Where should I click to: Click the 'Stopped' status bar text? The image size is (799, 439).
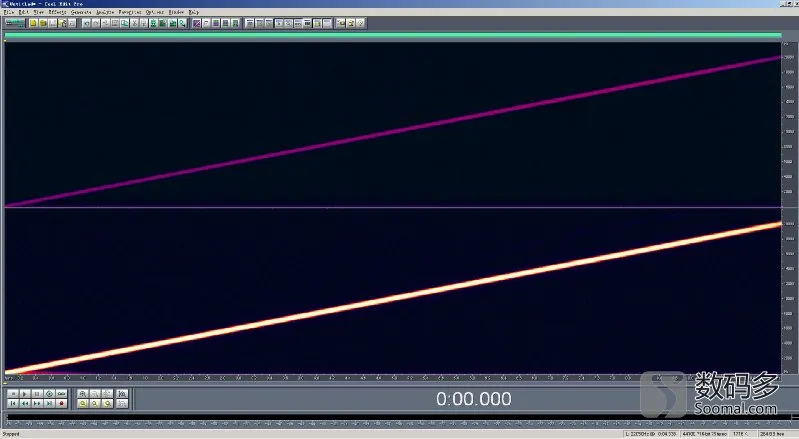[11, 434]
